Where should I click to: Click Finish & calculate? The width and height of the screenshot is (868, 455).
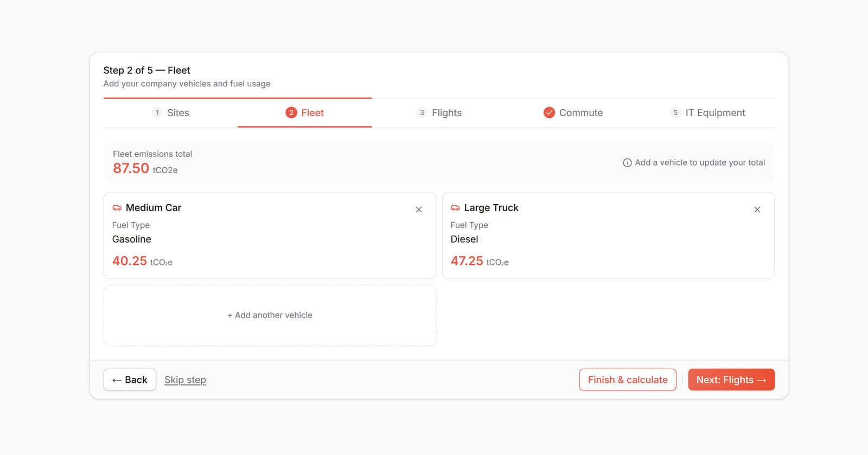tap(628, 380)
